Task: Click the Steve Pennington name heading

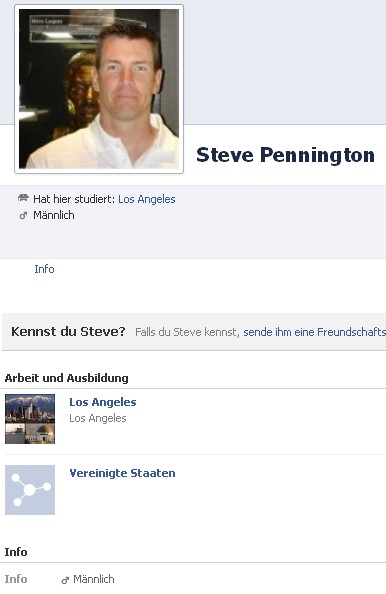Action: [285, 155]
